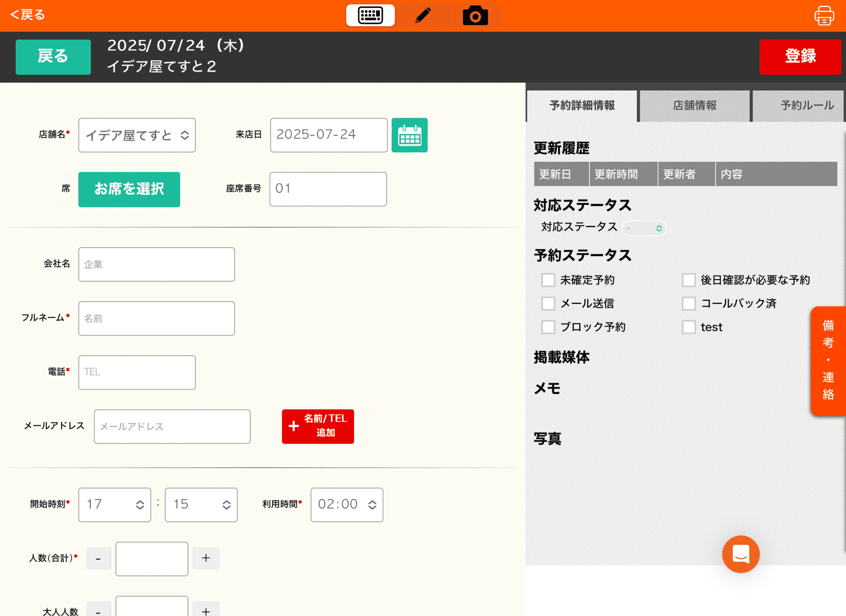Click the header date 2025/07/24 (木)

point(176,45)
